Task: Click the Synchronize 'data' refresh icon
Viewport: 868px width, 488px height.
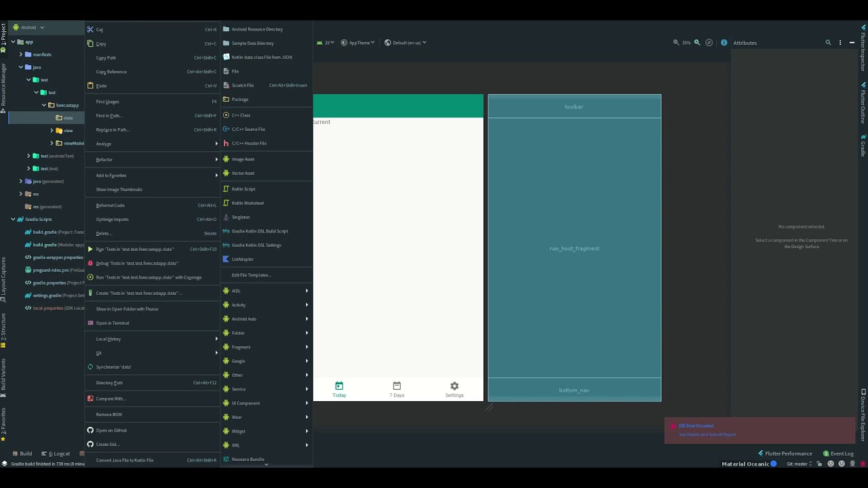Action: tap(90, 367)
